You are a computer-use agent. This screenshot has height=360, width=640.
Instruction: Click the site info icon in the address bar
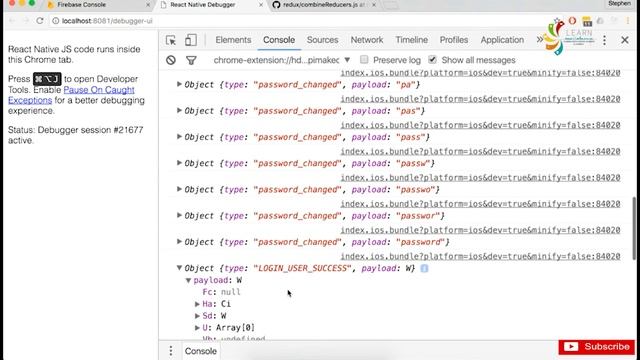pyautogui.click(x=56, y=21)
